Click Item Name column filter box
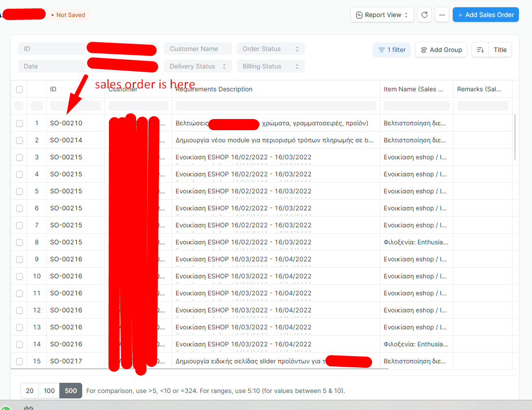This screenshot has height=410, width=532. (417, 106)
